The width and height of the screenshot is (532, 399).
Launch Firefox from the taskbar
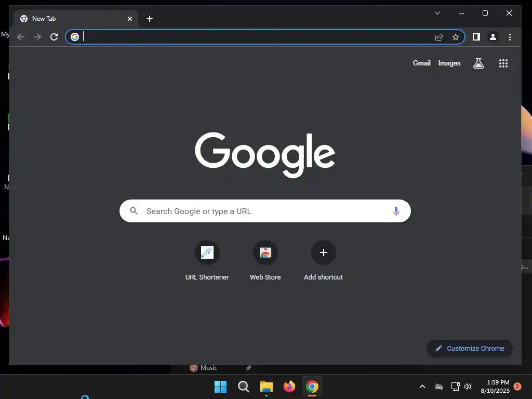click(x=289, y=387)
